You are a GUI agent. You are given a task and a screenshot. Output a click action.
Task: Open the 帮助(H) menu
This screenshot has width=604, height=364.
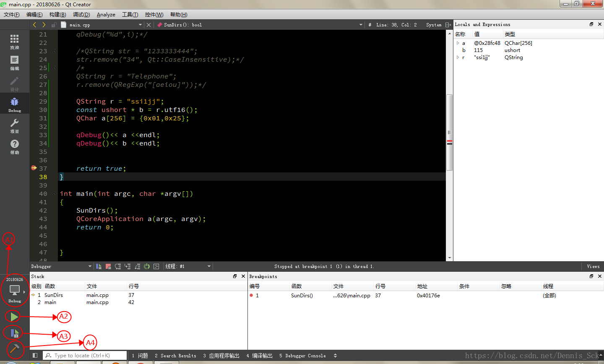pos(179,14)
